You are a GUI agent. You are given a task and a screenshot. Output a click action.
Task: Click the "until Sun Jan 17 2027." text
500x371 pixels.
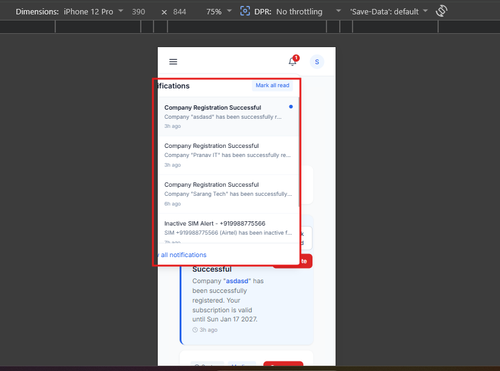[225, 319]
